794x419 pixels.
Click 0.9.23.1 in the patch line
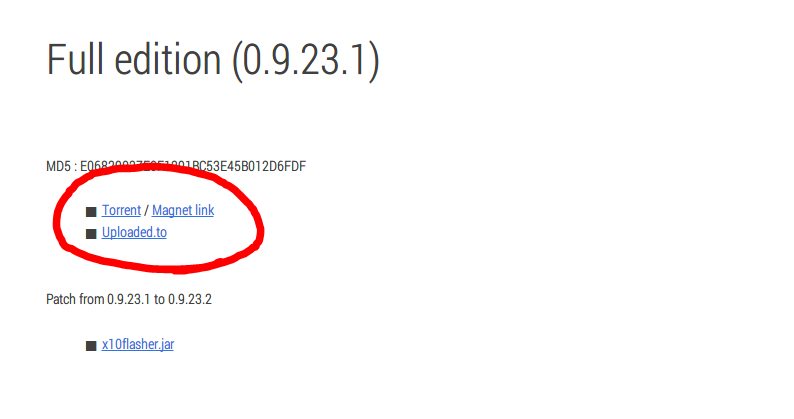tap(129, 299)
